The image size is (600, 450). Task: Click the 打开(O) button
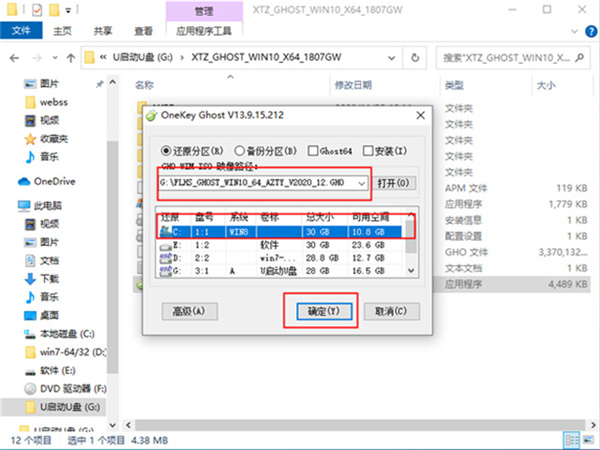(393, 183)
